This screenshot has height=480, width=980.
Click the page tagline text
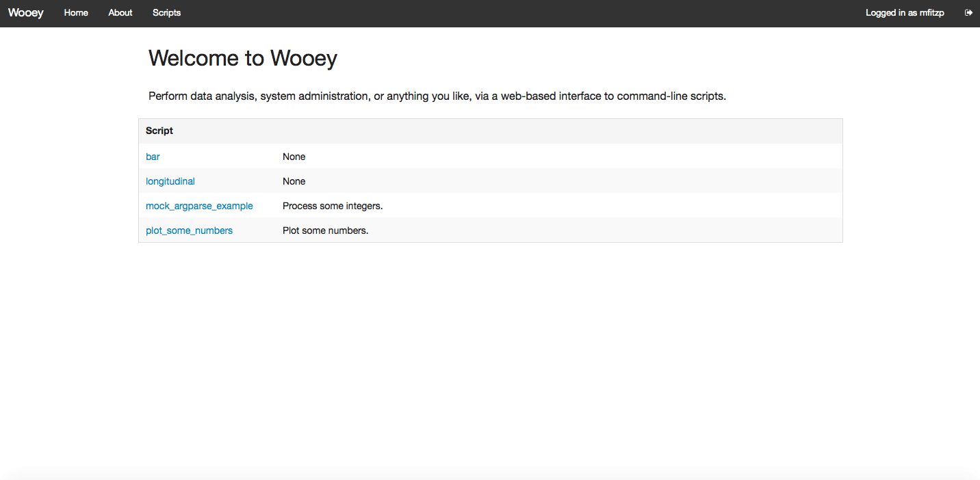tap(437, 96)
